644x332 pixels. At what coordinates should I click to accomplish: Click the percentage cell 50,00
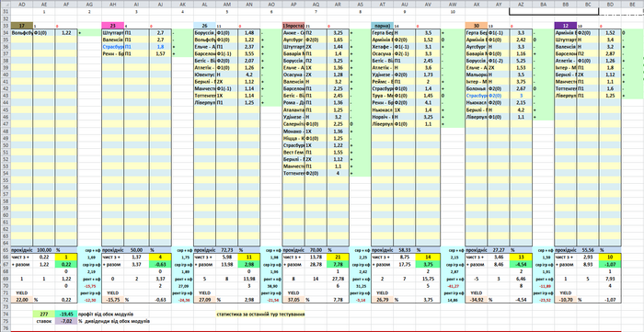(x=135, y=249)
